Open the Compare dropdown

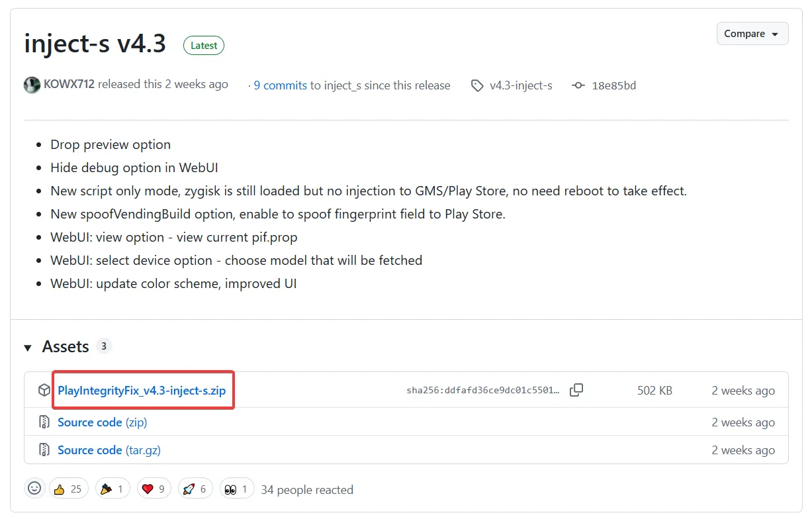(752, 34)
